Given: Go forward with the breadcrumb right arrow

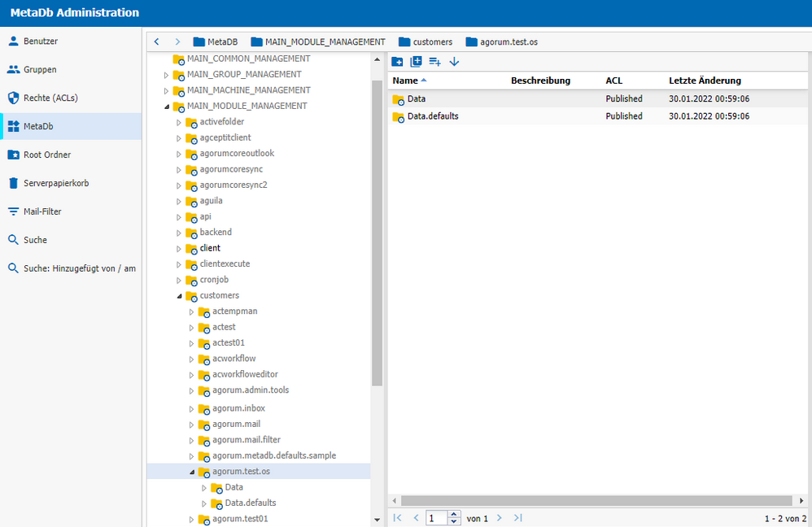Looking at the screenshot, I should [177, 41].
